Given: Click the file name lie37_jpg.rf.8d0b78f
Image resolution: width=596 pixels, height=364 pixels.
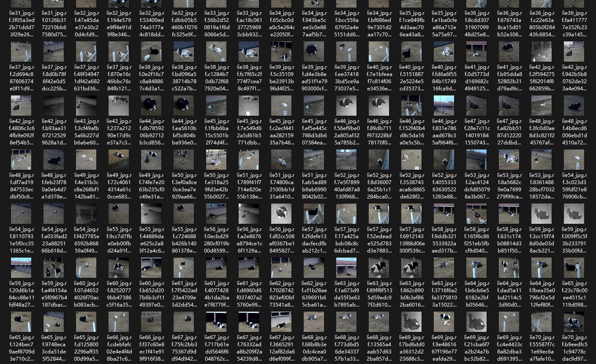Looking at the screenshot, I should [54, 78].
